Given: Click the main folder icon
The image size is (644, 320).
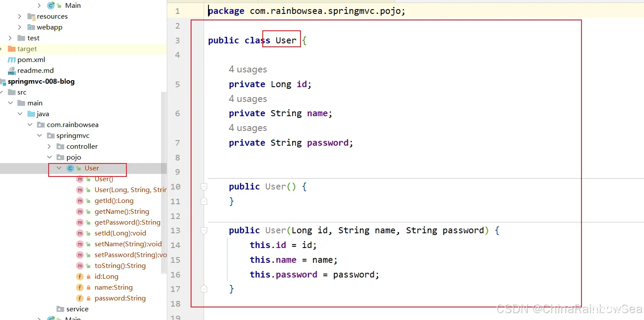Looking at the screenshot, I should coord(21,103).
